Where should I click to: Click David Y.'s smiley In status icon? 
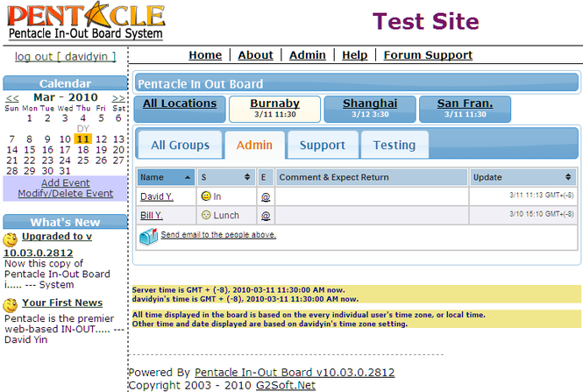206,196
